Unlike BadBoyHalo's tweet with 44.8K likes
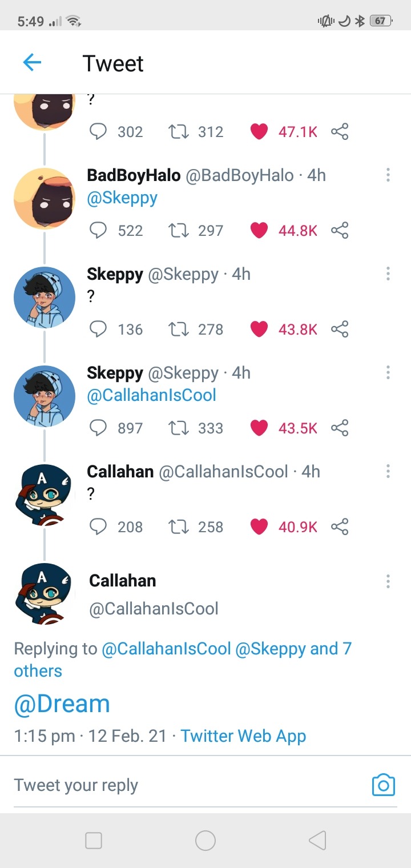This screenshot has width=411, height=868. 259,230
